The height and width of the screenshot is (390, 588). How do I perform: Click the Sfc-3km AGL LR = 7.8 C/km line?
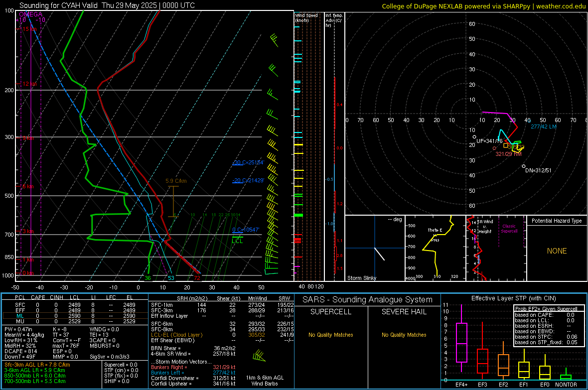point(37,365)
